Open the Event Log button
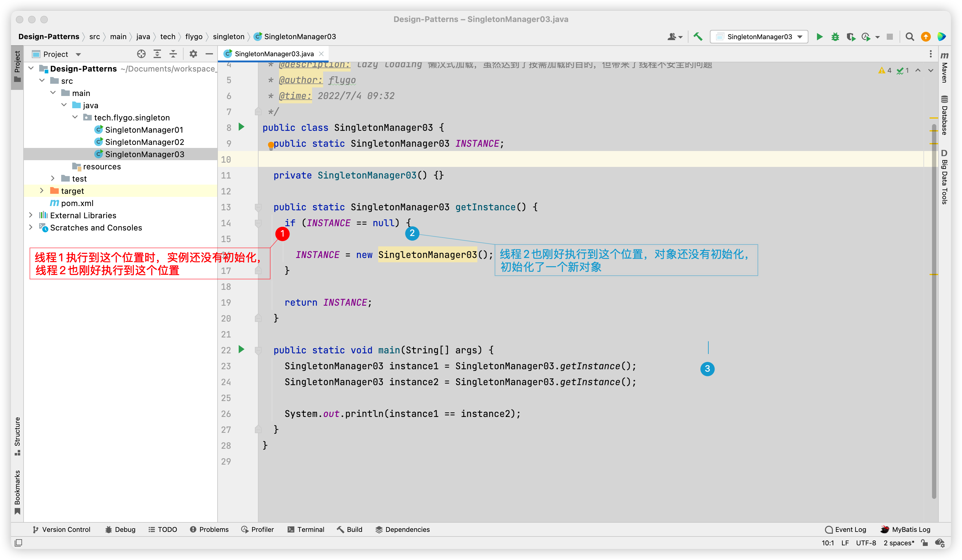Image resolution: width=962 pixels, height=560 pixels. click(x=845, y=529)
